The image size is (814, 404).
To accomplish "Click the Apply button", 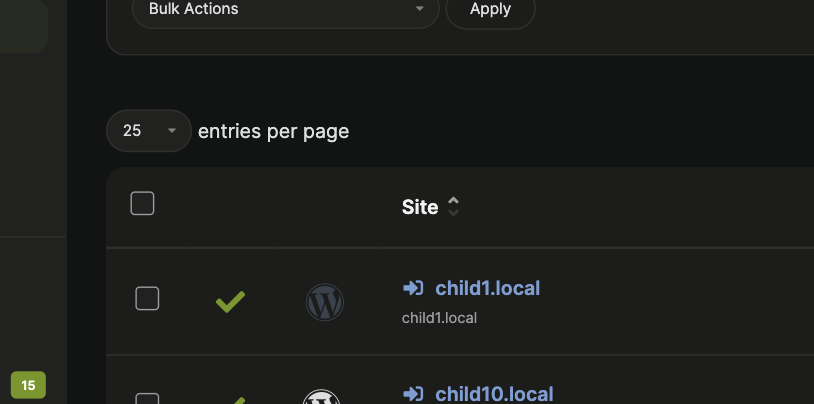I will coord(490,9).
